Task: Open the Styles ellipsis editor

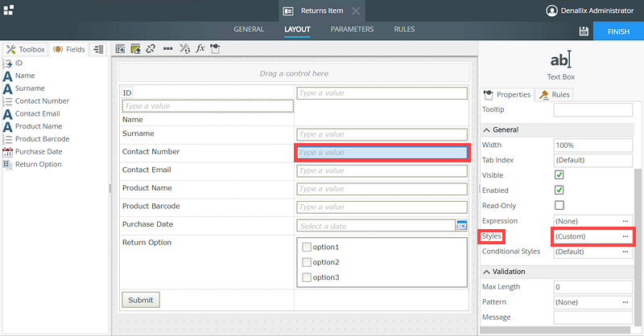Action: point(625,236)
